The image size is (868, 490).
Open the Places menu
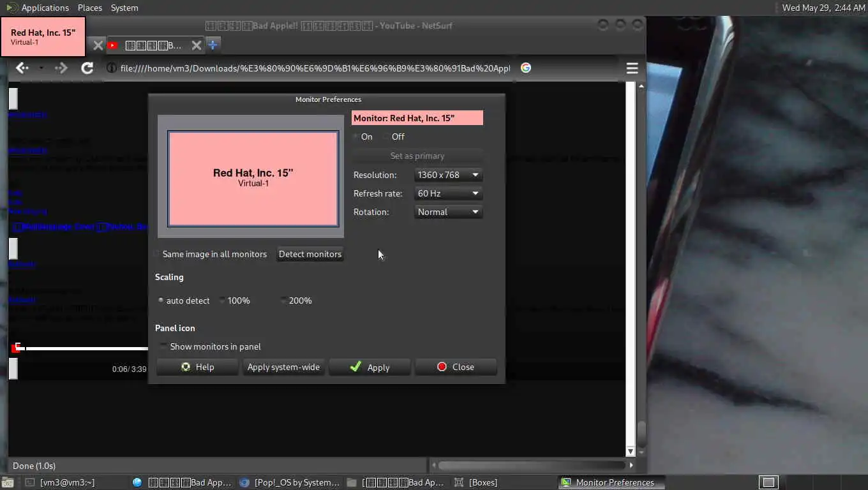[90, 8]
